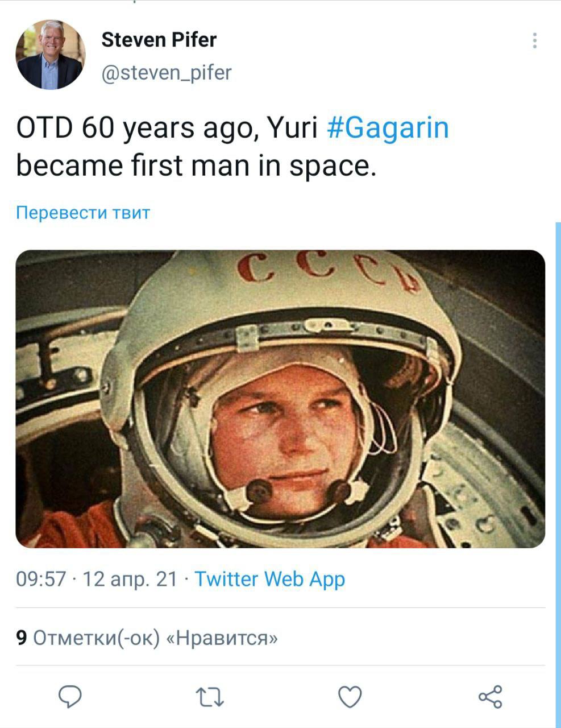Click the blue scrollbar on the right edge
This screenshot has height=728, width=561.
pos(558,455)
